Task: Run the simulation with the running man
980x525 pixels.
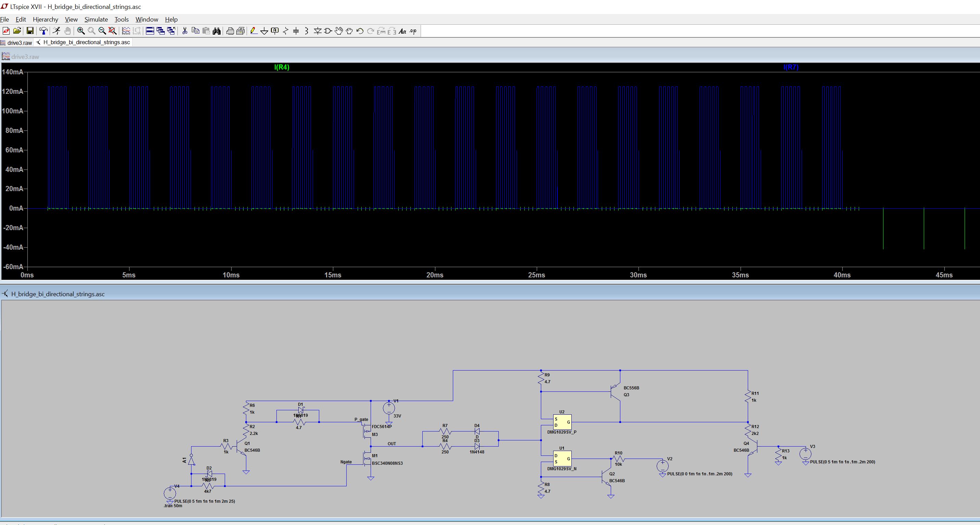Action: coord(57,31)
